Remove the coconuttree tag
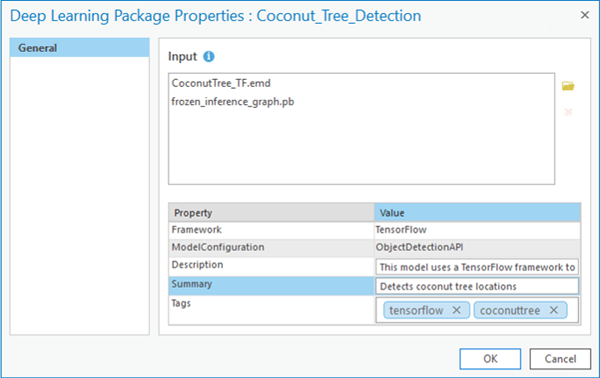 click(x=554, y=310)
